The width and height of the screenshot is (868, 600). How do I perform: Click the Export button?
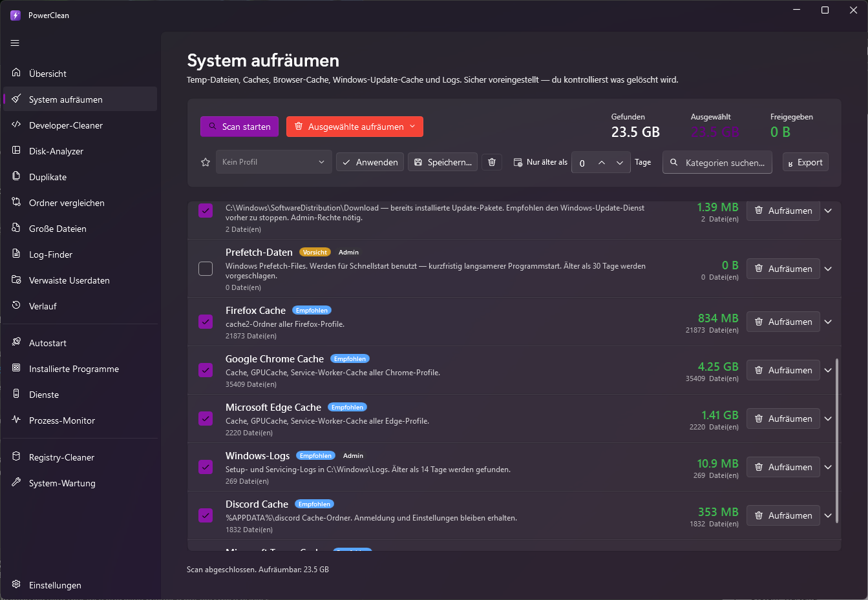(805, 162)
